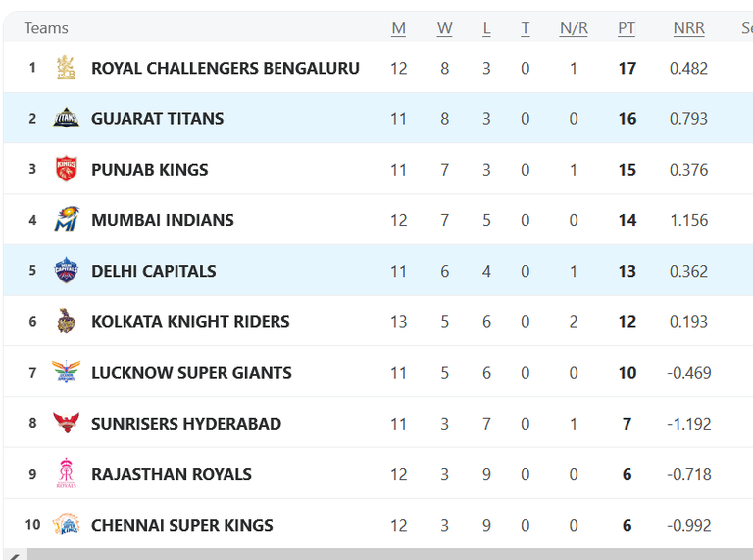Click the Royal Challengers Bengaluru team logo

click(67, 68)
